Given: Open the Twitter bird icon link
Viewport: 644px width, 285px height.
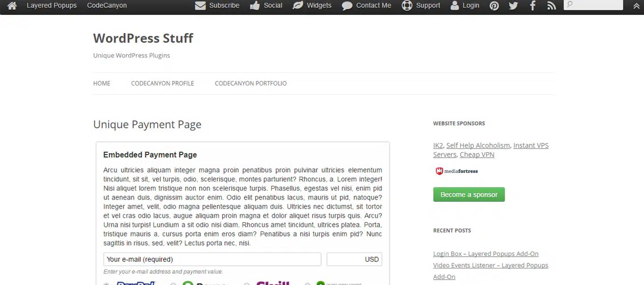Looking at the screenshot, I should (x=514, y=6).
